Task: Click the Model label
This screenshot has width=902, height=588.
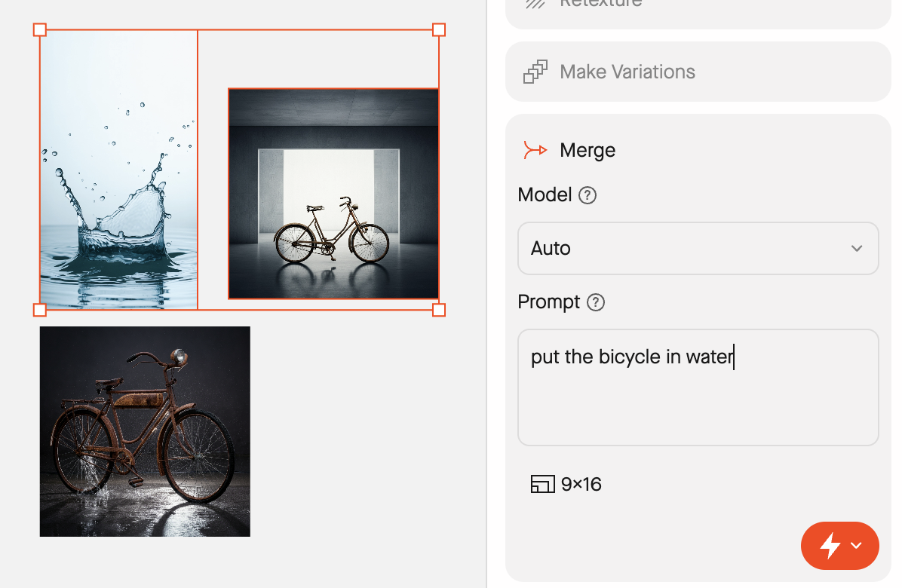Action: pos(545,194)
